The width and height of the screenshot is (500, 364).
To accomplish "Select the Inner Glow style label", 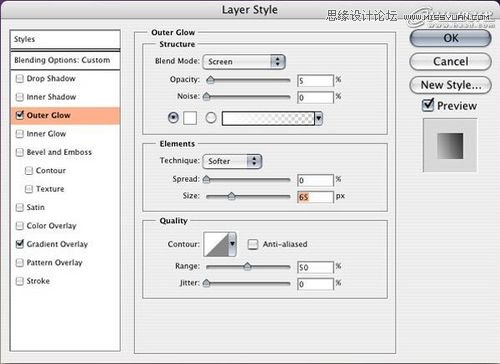I will click(46, 134).
